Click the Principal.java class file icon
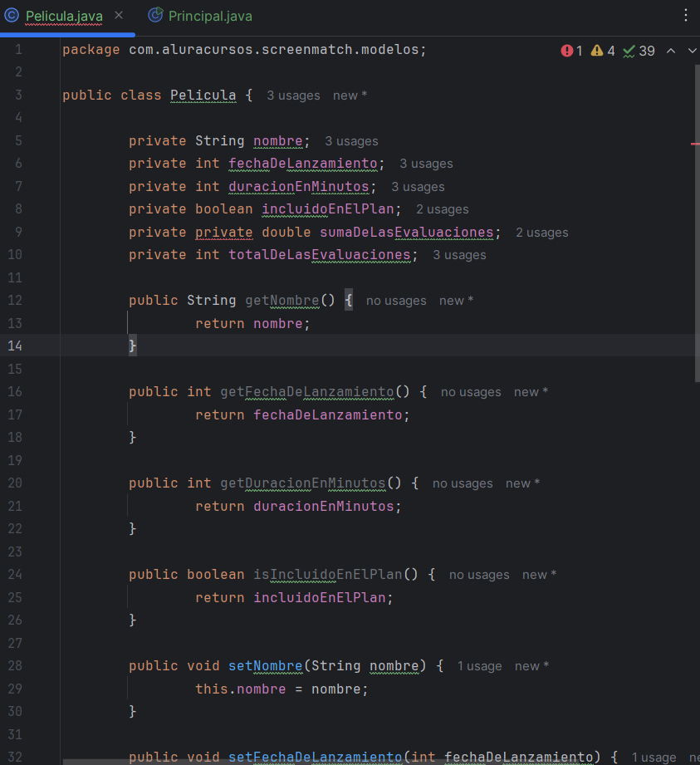The image size is (700, 765). [155, 16]
